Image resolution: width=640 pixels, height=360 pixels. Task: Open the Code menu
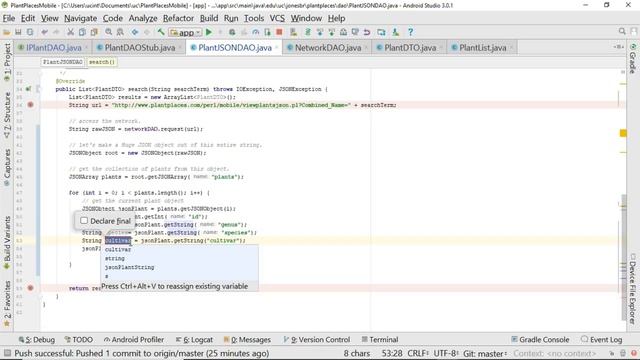[113, 18]
